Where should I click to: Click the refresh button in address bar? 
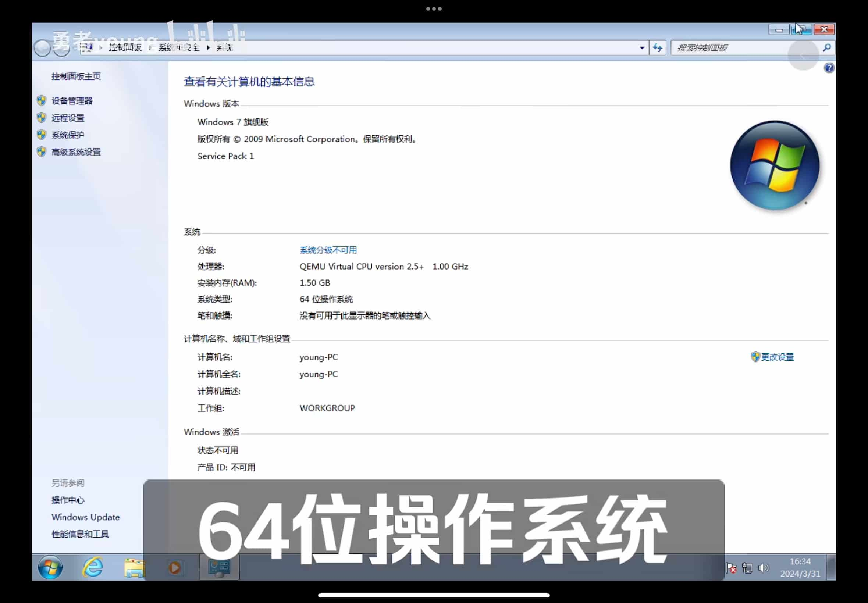658,48
